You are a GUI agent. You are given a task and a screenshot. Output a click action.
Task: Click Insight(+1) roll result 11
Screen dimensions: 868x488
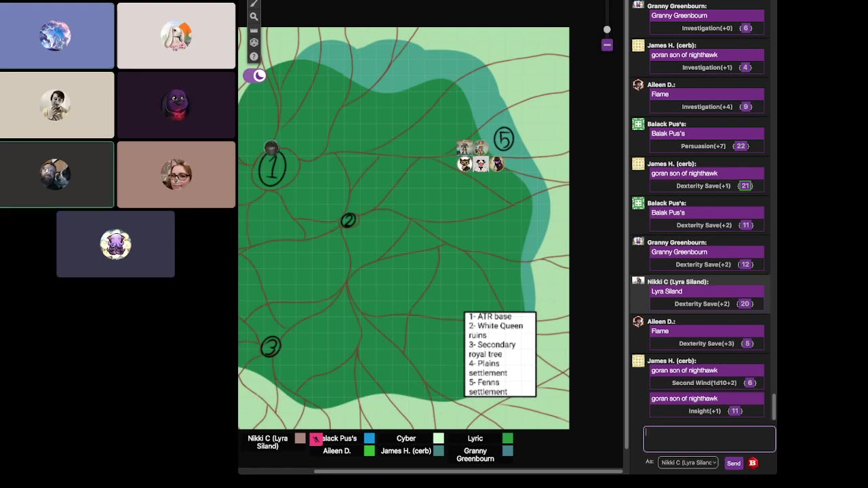pos(735,411)
